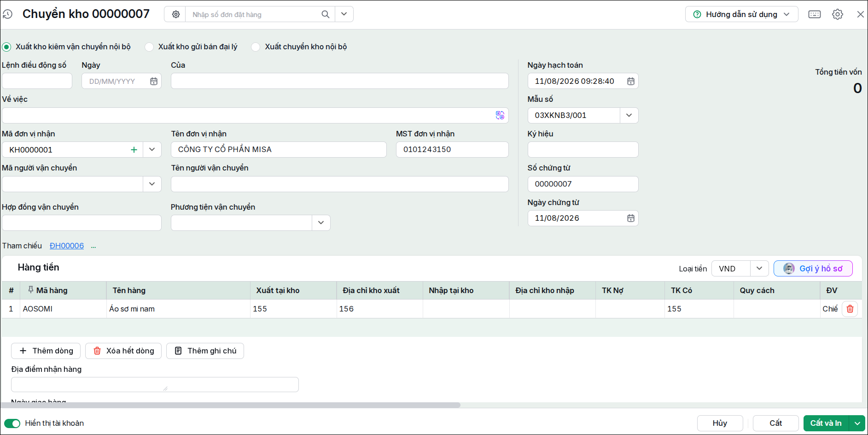Open the keyboard shortcuts icon
Viewport: 868px width, 435px height.
pos(815,14)
